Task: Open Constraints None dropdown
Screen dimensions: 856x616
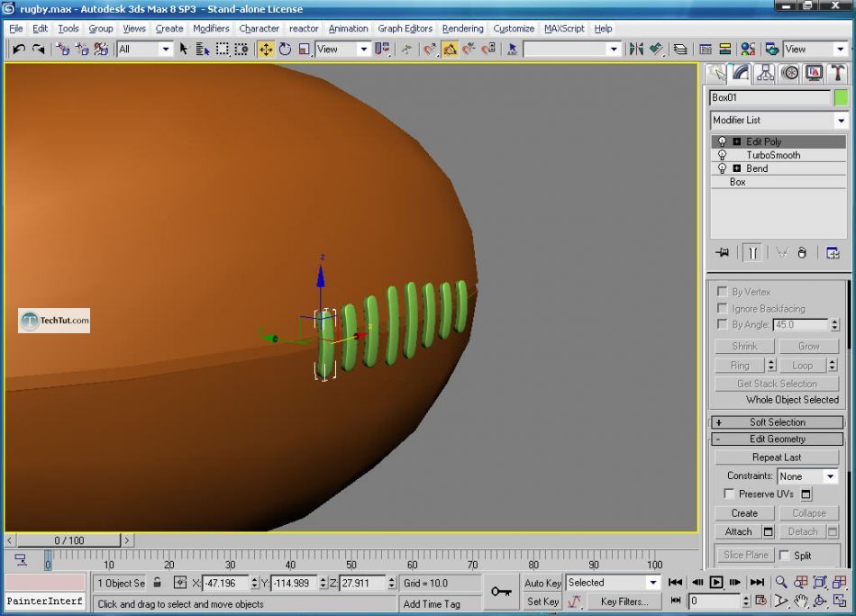Action: (x=807, y=476)
